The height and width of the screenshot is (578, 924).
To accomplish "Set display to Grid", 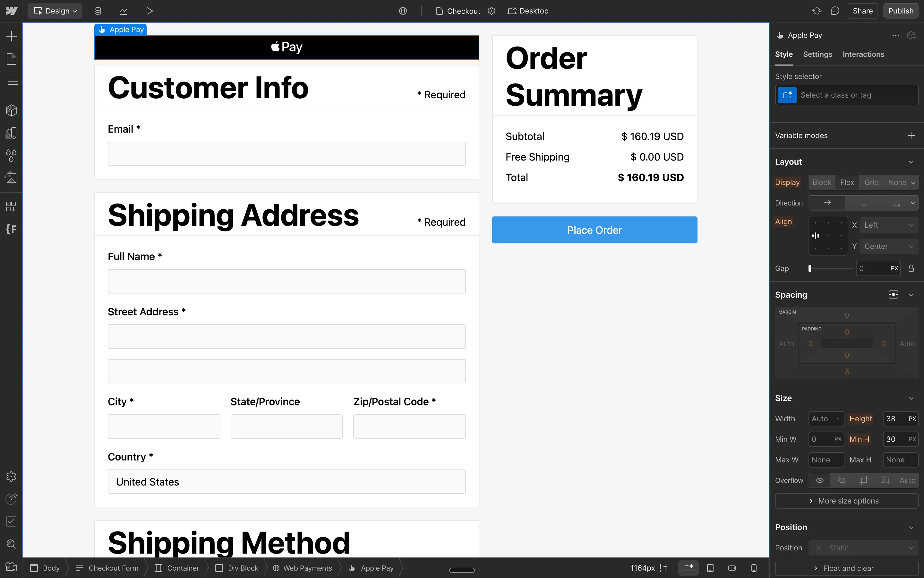I will click(871, 182).
